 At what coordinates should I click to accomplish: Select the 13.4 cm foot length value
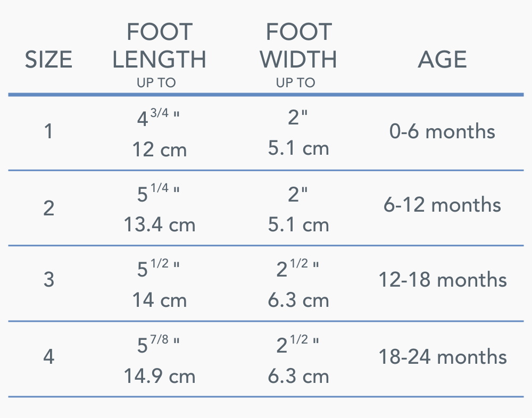point(159,225)
